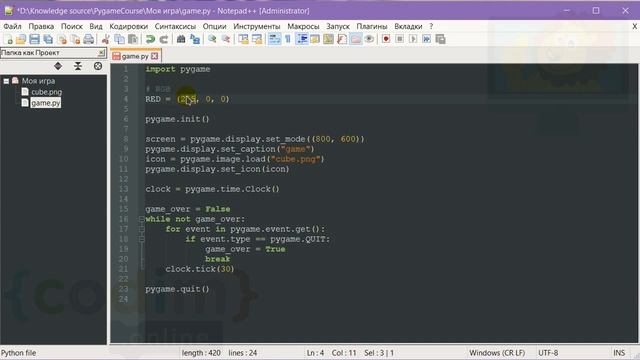The image size is (640, 360).
Task: Toggle Folder as Workspace panel button
Action: point(356,39)
